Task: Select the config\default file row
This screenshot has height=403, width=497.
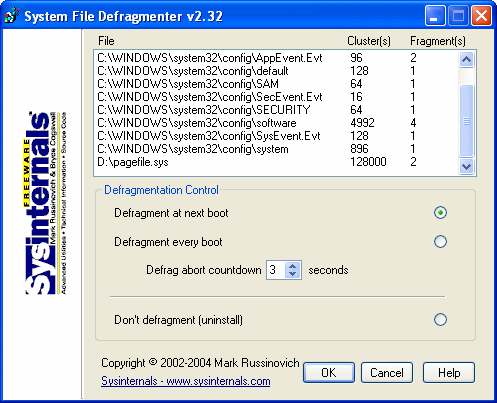Action: coord(276,71)
